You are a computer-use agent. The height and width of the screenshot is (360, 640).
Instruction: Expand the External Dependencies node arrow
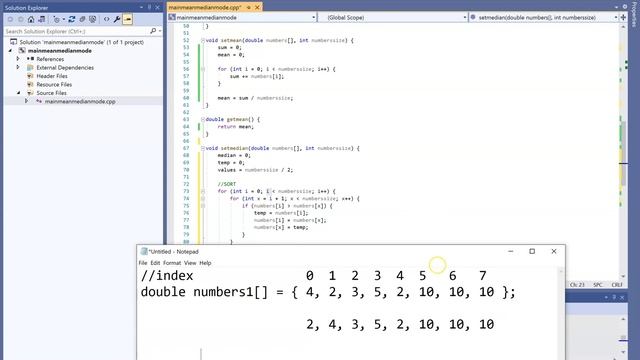click(x=18, y=67)
